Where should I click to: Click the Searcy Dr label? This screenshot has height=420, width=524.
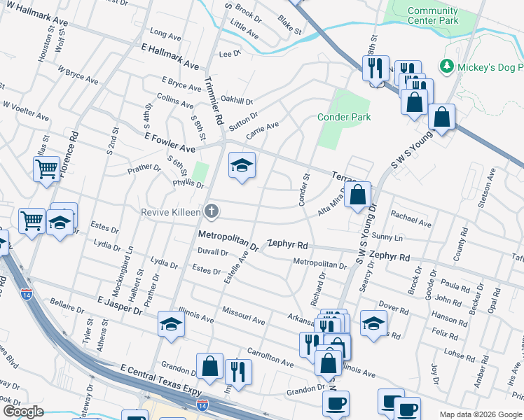[x=367, y=276]
